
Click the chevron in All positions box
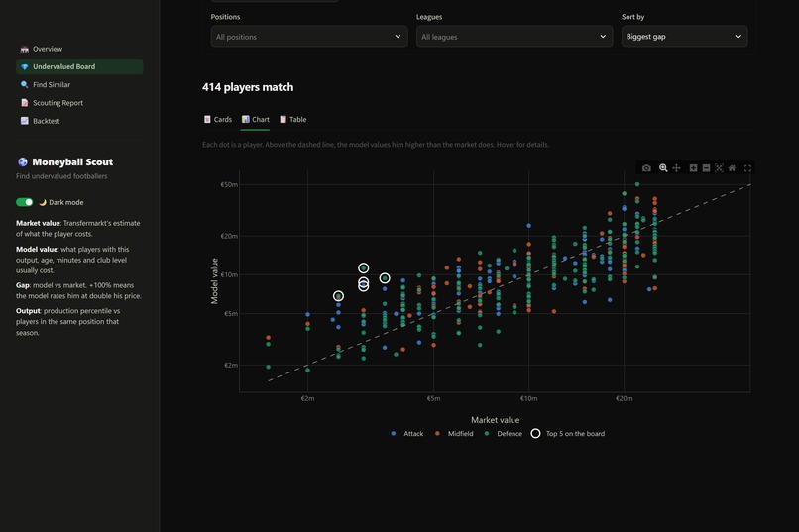point(398,37)
